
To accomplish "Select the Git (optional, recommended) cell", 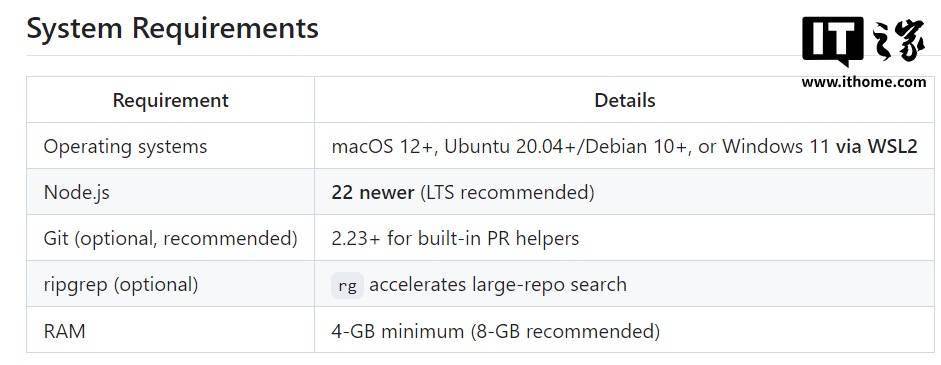I will click(x=170, y=238).
